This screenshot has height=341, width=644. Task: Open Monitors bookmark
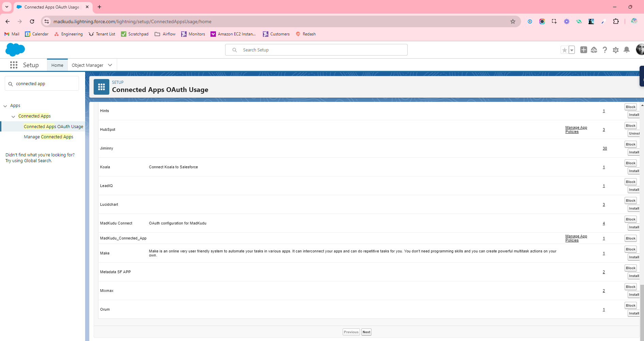193,34
